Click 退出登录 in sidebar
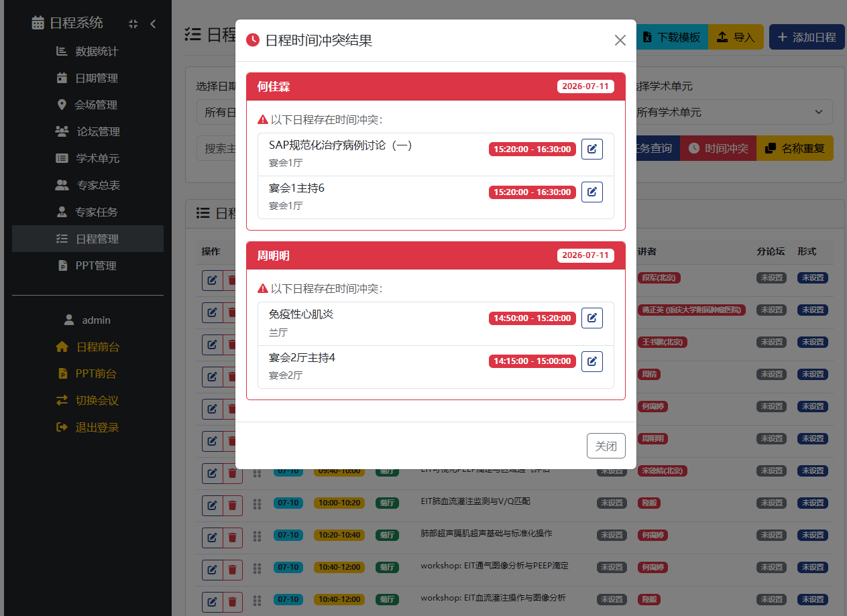 (x=88, y=427)
